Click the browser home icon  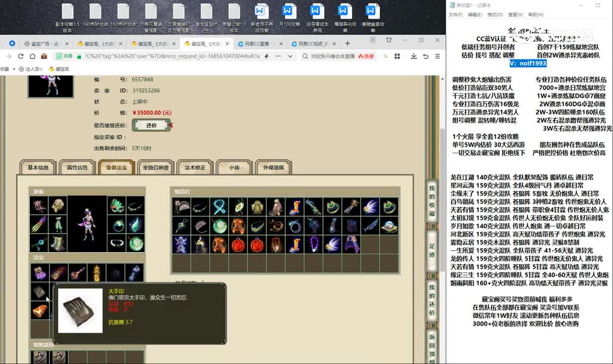(x=32, y=56)
